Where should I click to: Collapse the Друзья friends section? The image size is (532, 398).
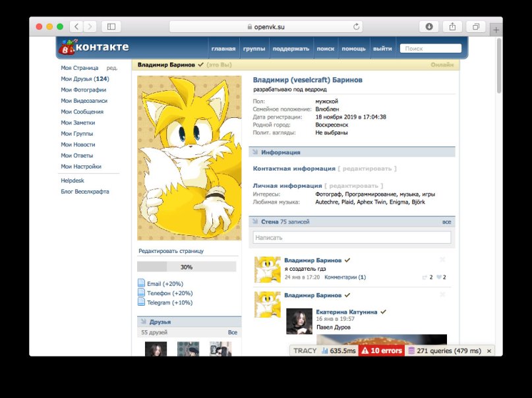click(x=143, y=322)
